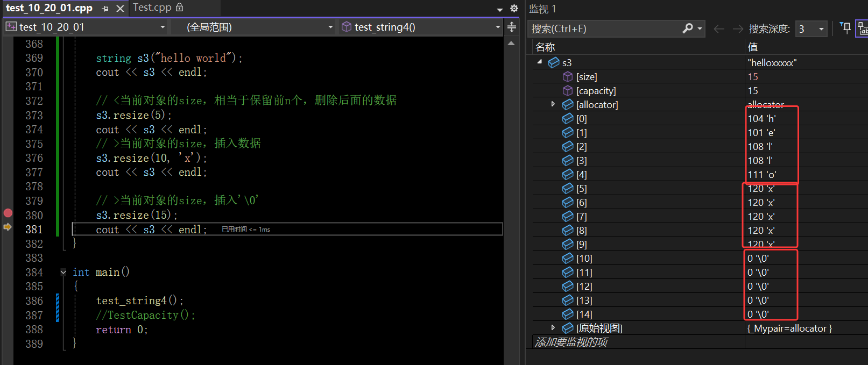Click the split editor window icon

512,27
